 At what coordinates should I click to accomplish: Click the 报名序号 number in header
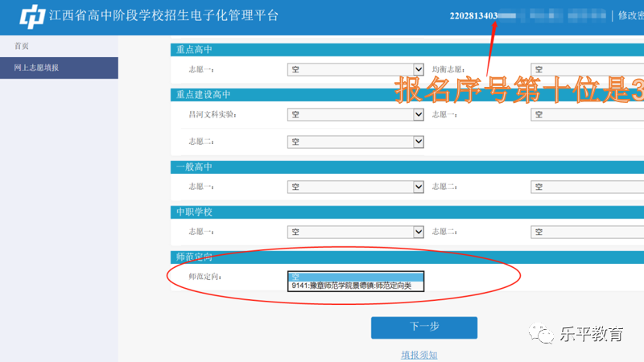tap(475, 15)
